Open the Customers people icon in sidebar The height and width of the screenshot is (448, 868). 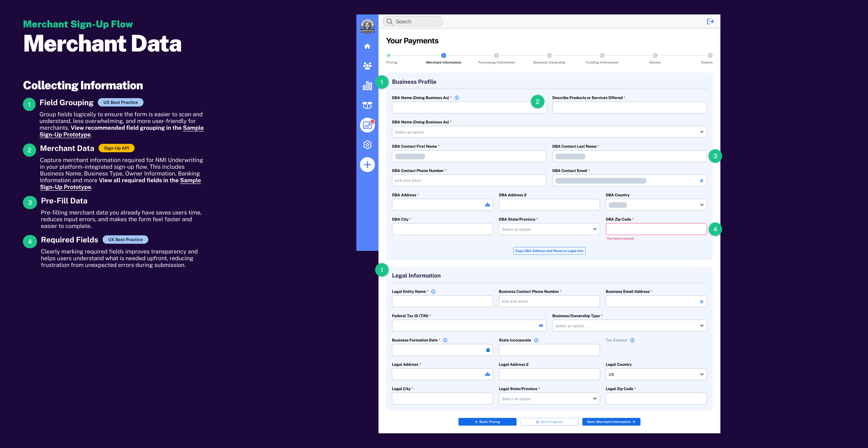tap(367, 66)
